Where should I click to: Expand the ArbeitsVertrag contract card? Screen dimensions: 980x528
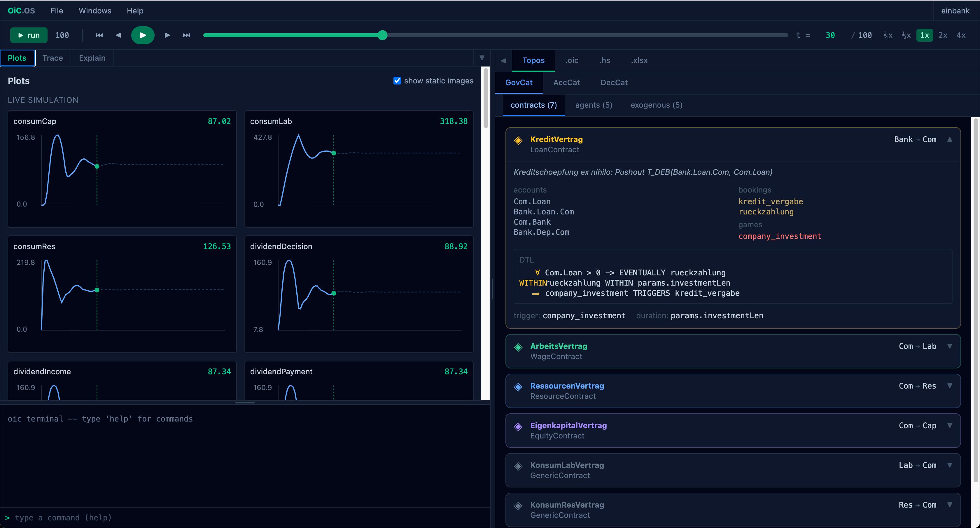[x=950, y=346]
